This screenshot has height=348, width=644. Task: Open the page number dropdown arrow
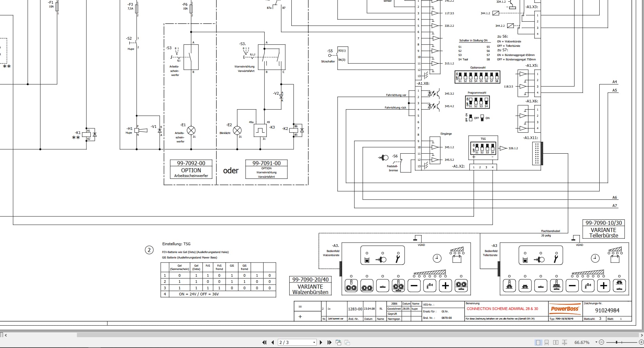pyautogui.click(x=314, y=342)
